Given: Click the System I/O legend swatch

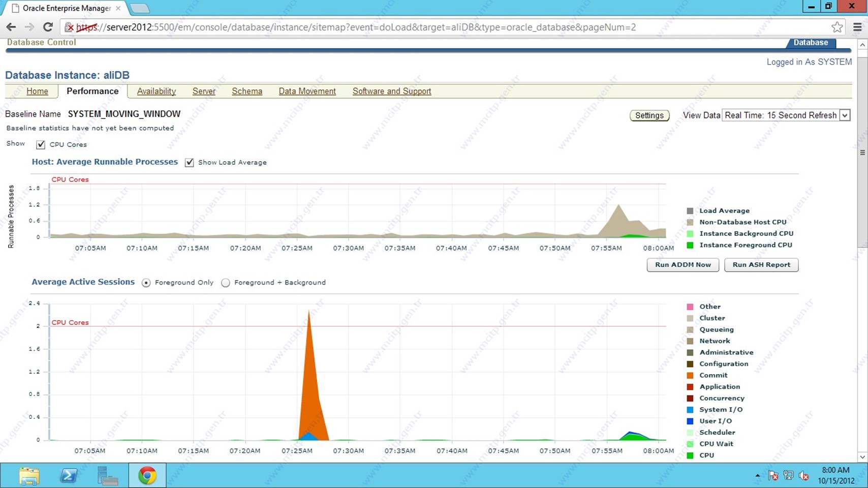Looking at the screenshot, I should (x=690, y=410).
